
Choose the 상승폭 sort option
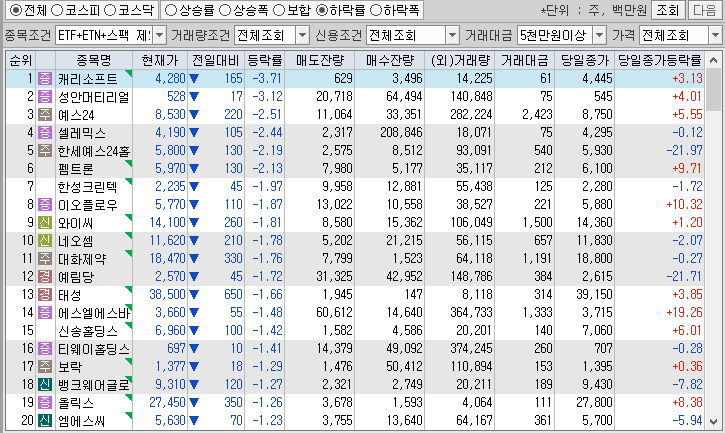224,10
